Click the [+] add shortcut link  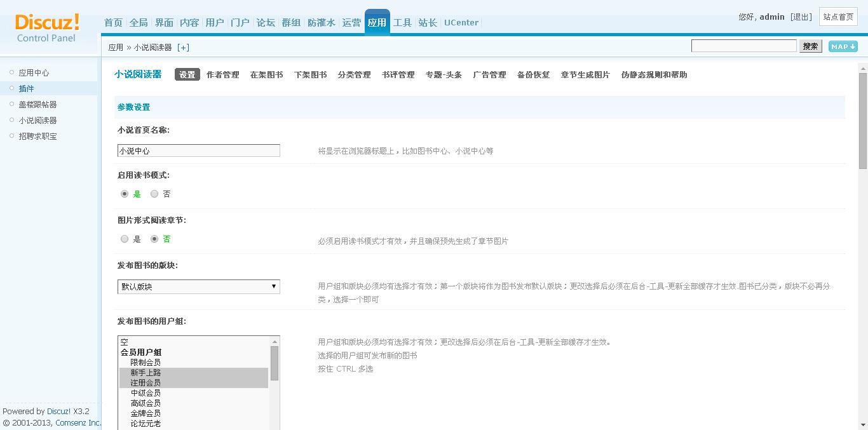point(183,48)
